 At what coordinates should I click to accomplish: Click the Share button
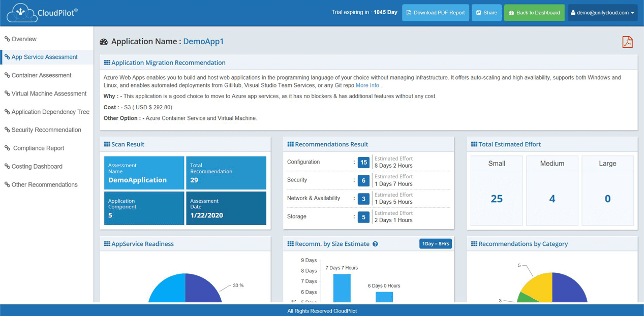click(x=486, y=13)
